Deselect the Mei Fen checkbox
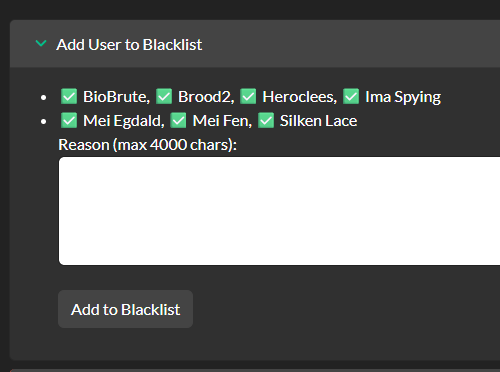Image resolution: width=500 pixels, height=372 pixels. [x=178, y=120]
